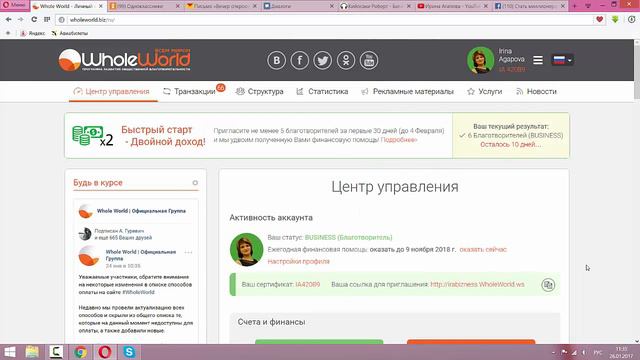Click the Будь в курсе settings circle icon
The height and width of the screenshot is (360, 640).
tap(195, 183)
